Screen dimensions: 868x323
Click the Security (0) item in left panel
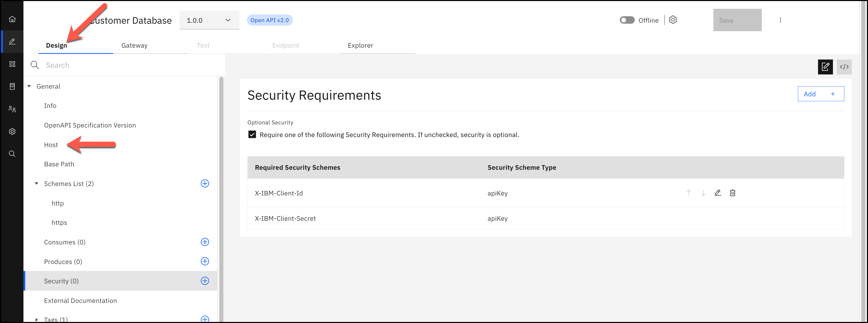click(x=61, y=280)
